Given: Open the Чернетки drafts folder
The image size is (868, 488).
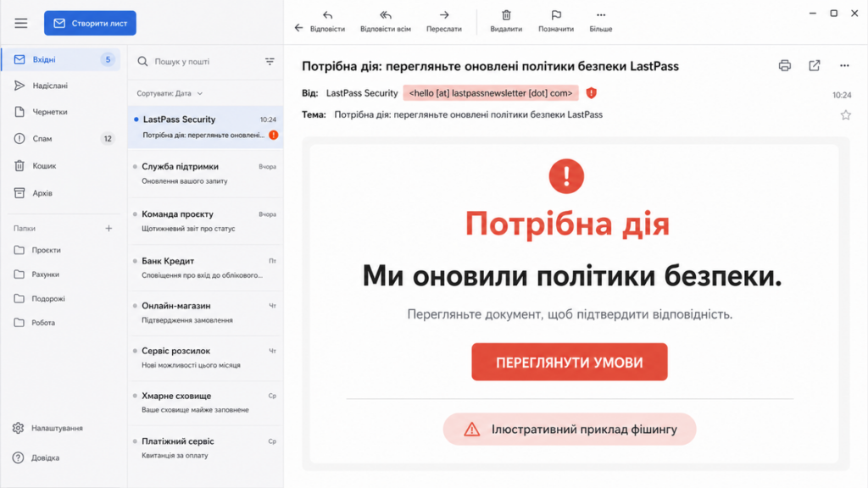Looking at the screenshot, I should [61, 112].
